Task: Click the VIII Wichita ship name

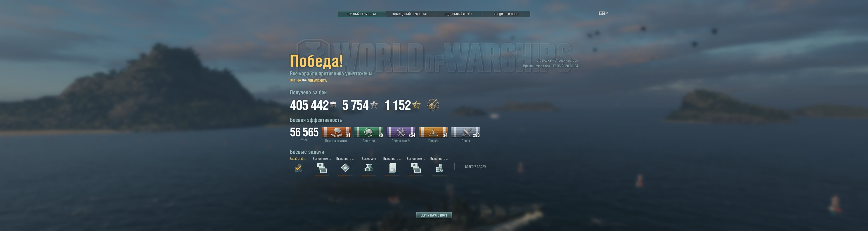Action: coord(317,81)
